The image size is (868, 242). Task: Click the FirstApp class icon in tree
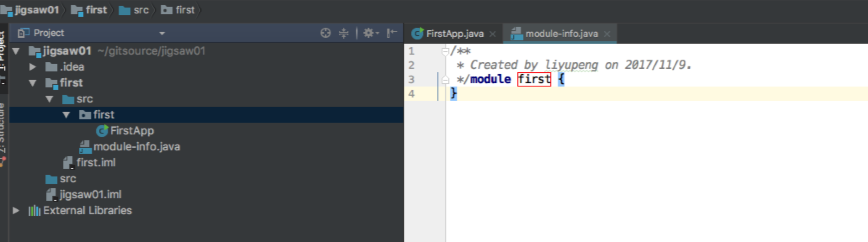[x=102, y=131]
